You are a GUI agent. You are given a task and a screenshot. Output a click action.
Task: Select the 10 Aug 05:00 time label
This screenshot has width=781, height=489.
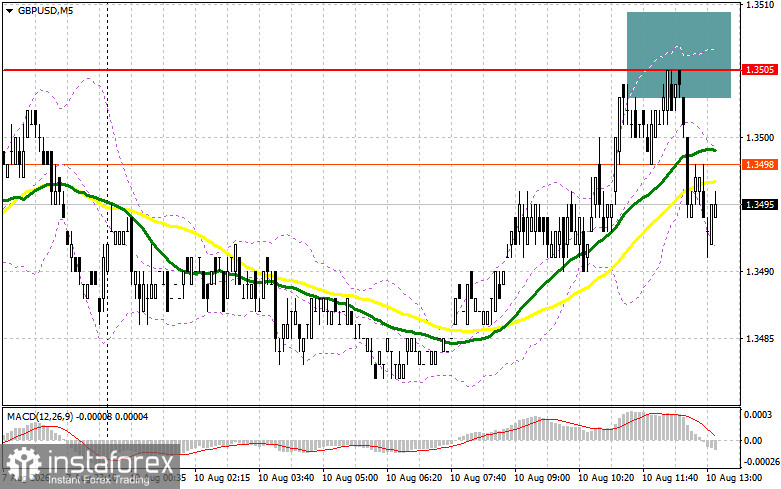[x=350, y=478]
